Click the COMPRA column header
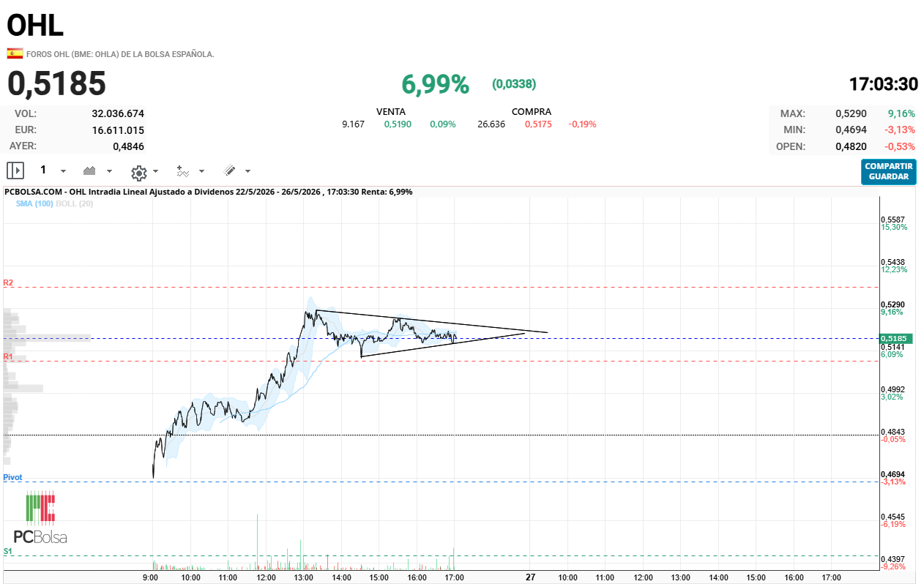The height and width of the screenshot is (584, 924). tap(532, 111)
